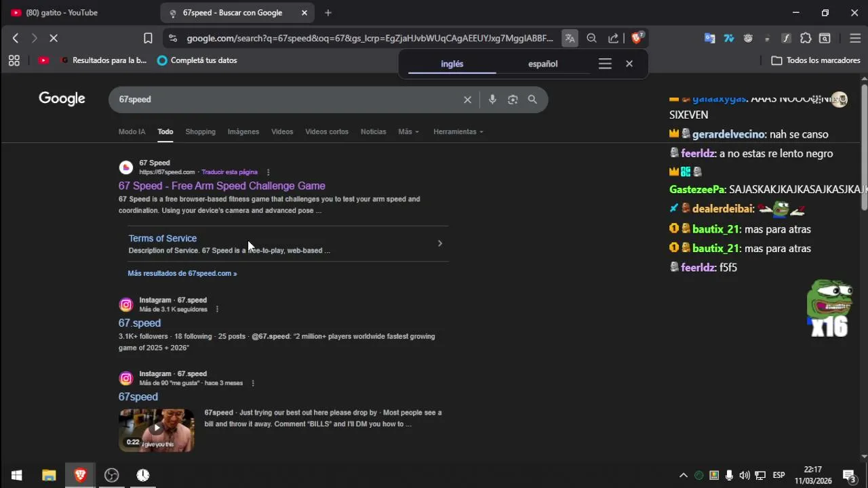Click 'Traducir esta página' link
This screenshot has width=868, height=488.
tap(229, 172)
